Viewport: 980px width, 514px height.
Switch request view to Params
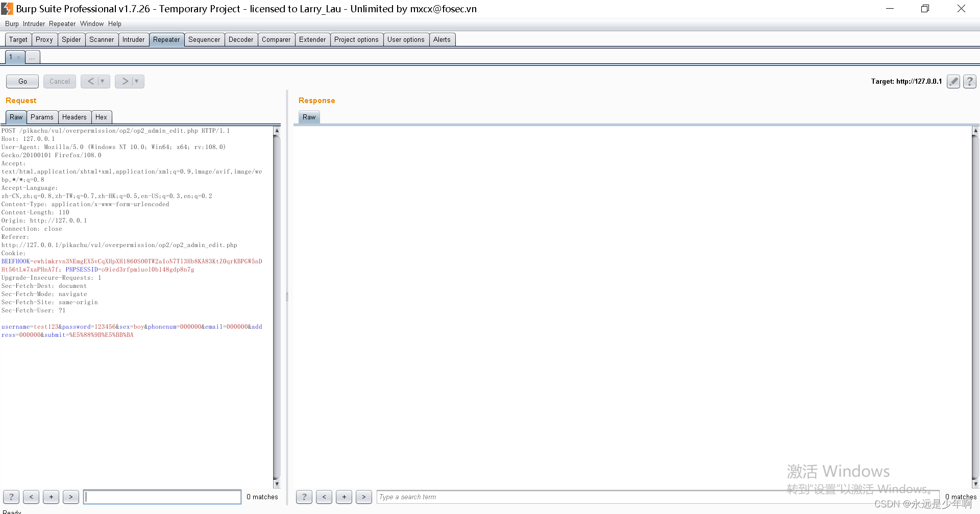click(42, 117)
